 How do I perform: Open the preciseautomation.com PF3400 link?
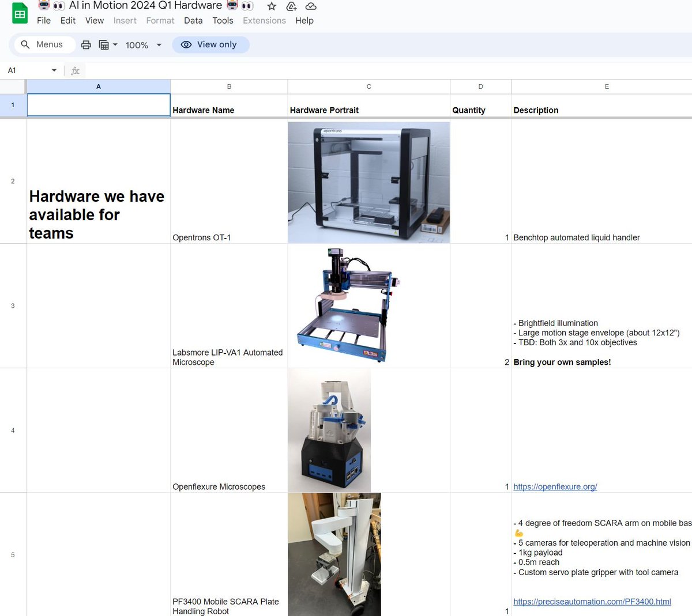(x=592, y=602)
